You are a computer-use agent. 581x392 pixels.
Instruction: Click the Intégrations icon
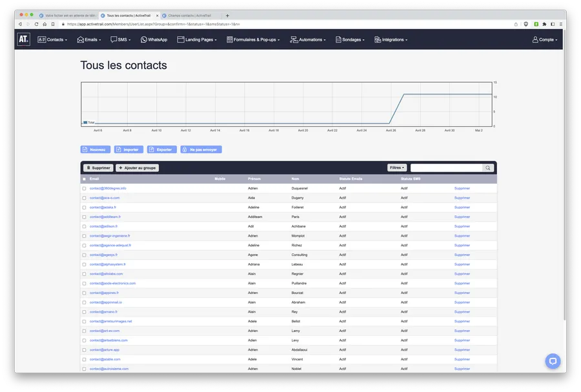point(378,39)
